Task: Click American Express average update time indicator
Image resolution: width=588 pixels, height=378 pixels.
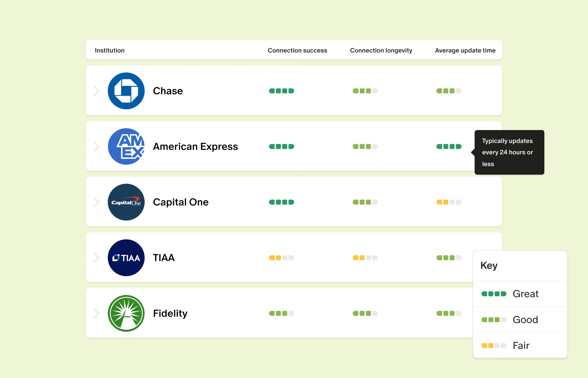Action: [x=449, y=146]
